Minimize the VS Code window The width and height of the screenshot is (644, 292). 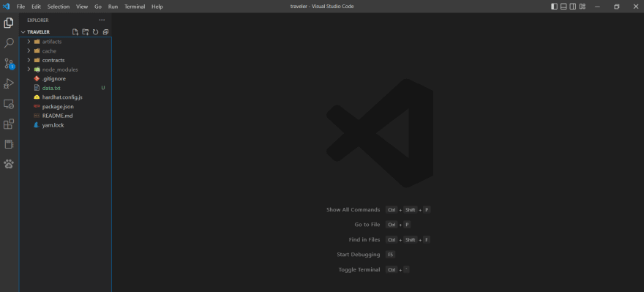(x=597, y=6)
